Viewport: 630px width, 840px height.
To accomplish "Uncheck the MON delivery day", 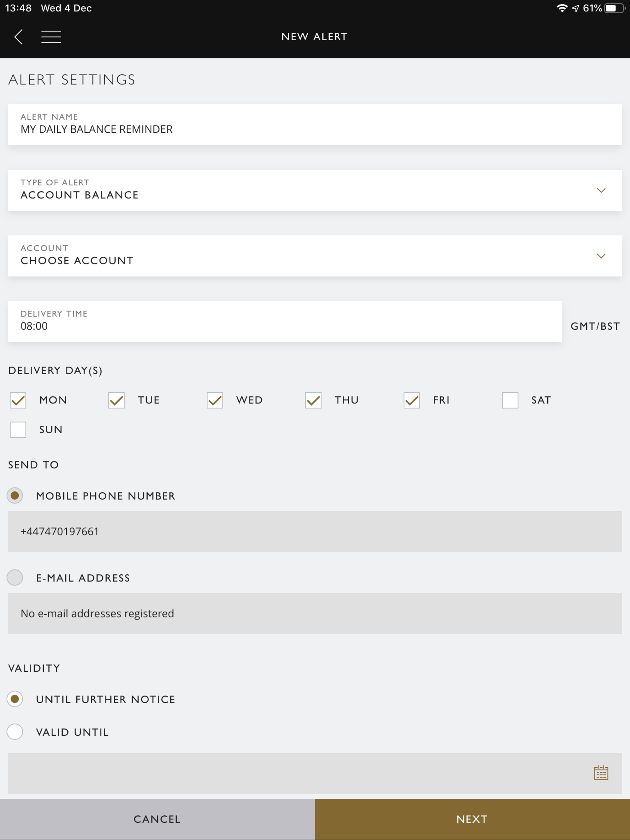I will (x=18, y=400).
